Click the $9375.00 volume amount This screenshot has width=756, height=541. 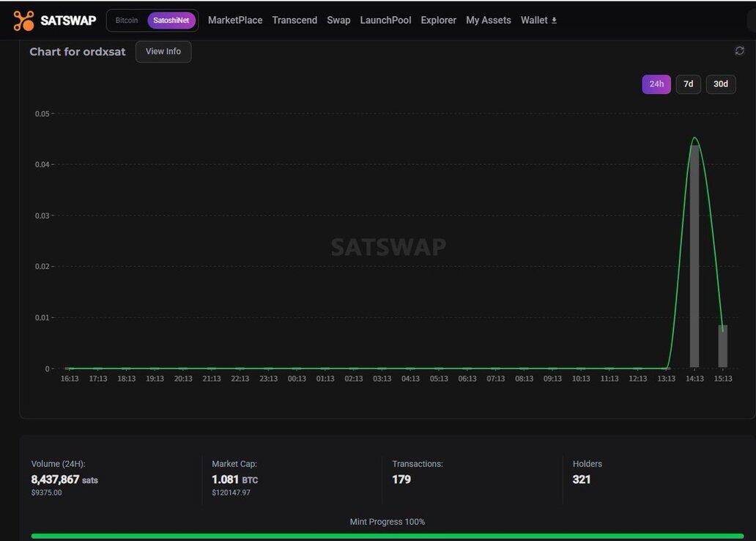coord(47,493)
